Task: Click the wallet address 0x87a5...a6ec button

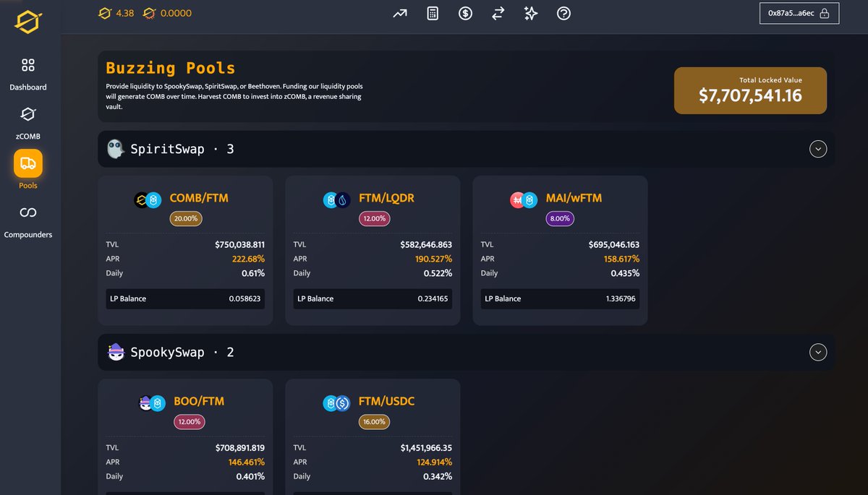Action: click(x=799, y=13)
